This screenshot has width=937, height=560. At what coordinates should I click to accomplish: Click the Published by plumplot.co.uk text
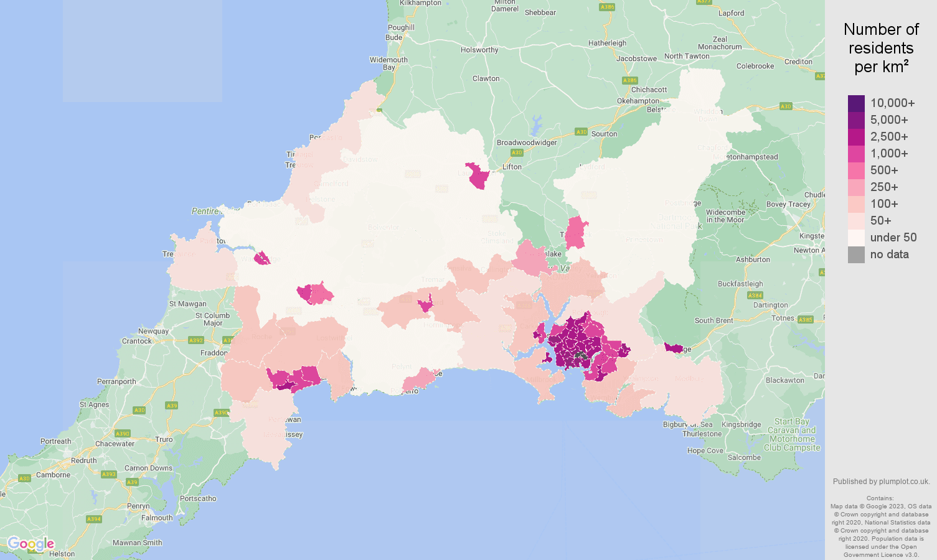coord(881,482)
